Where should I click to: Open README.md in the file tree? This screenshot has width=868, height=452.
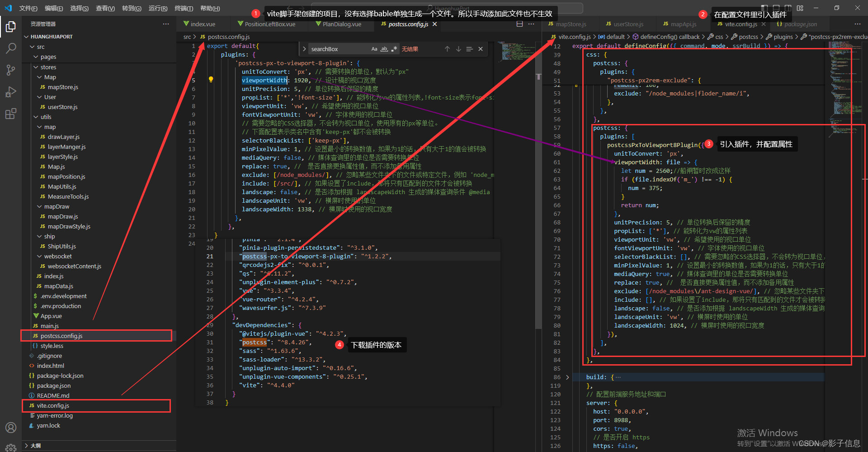point(53,395)
